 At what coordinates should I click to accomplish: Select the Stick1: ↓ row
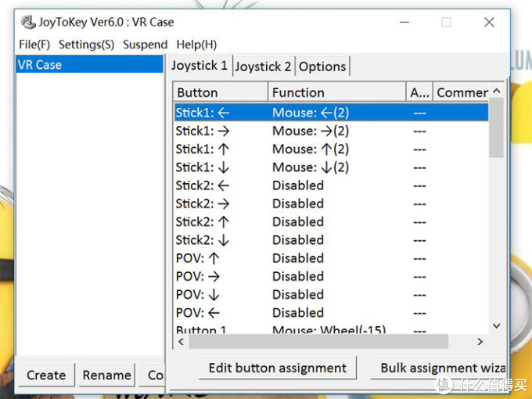[x=331, y=167]
